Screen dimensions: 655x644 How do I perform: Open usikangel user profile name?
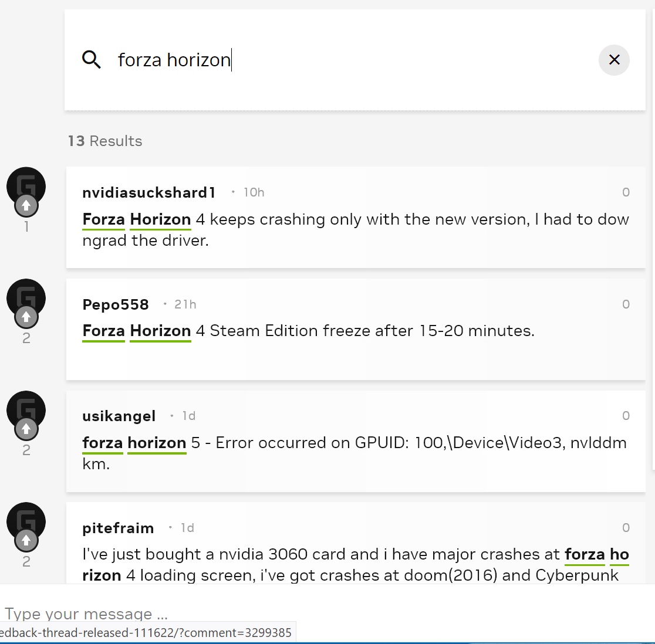coord(119,416)
